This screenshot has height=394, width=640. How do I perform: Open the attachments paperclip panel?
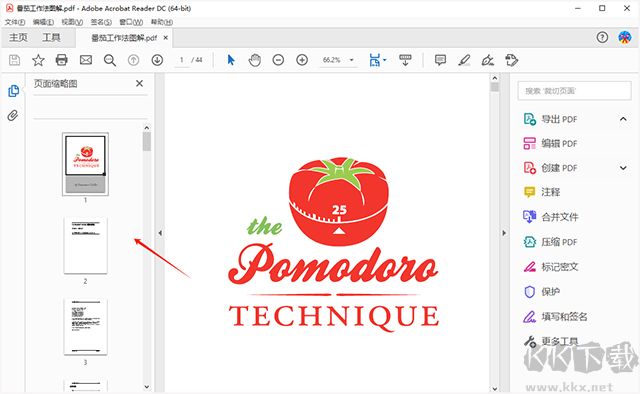coord(13,116)
